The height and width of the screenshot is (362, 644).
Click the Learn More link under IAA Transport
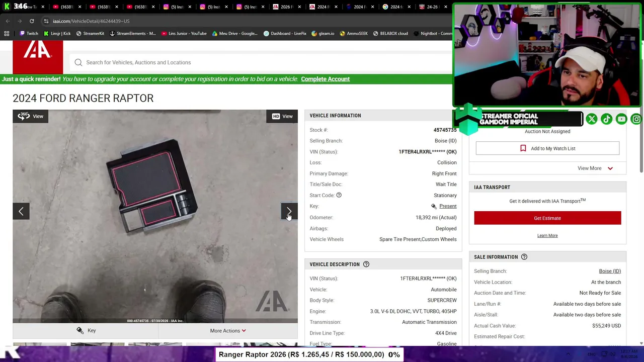tap(547, 235)
